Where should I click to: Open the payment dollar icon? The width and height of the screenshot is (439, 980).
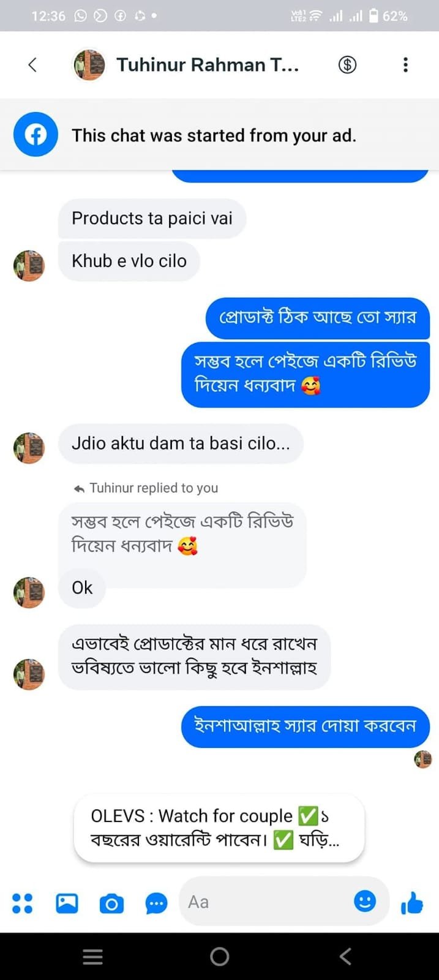347,65
